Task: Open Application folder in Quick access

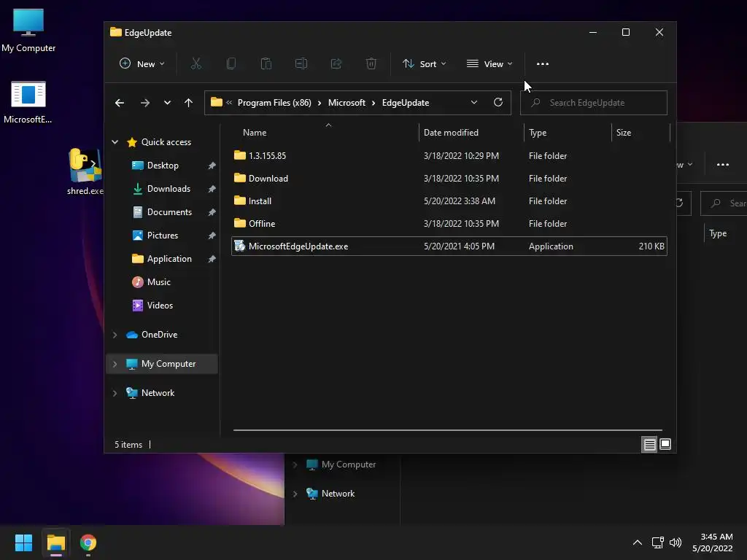Action: [169, 259]
